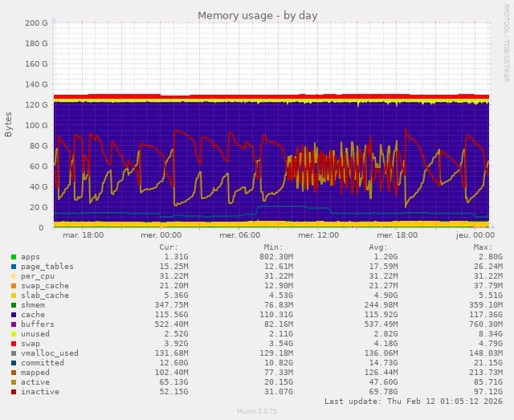The width and height of the screenshot is (514, 420).
Task: Click the inactive legend color square
Action: point(14,392)
